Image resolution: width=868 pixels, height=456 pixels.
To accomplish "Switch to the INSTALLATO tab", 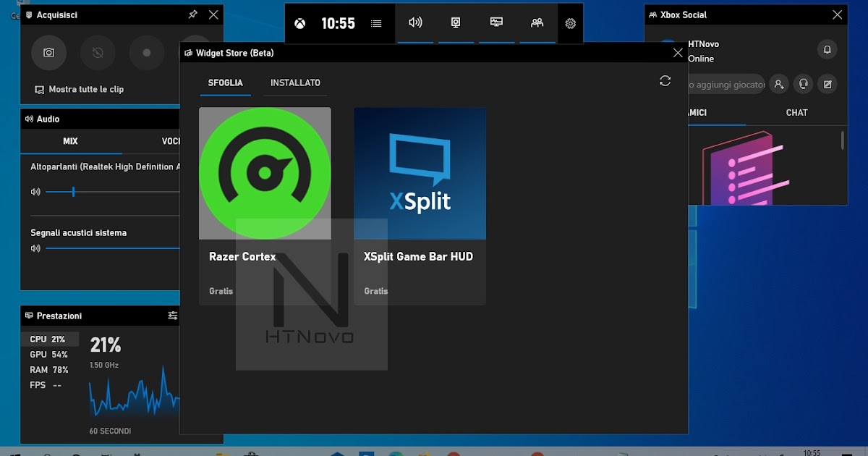I will tap(294, 83).
